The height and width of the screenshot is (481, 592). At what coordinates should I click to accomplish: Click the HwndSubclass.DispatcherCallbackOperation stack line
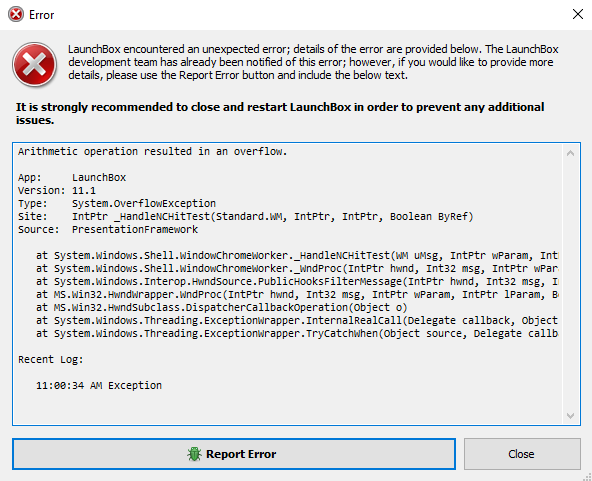[x=222, y=308]
